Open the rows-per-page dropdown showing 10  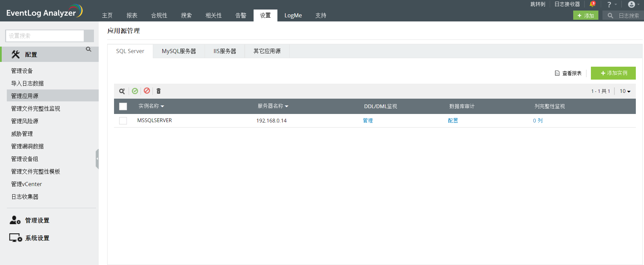(625, 91)
